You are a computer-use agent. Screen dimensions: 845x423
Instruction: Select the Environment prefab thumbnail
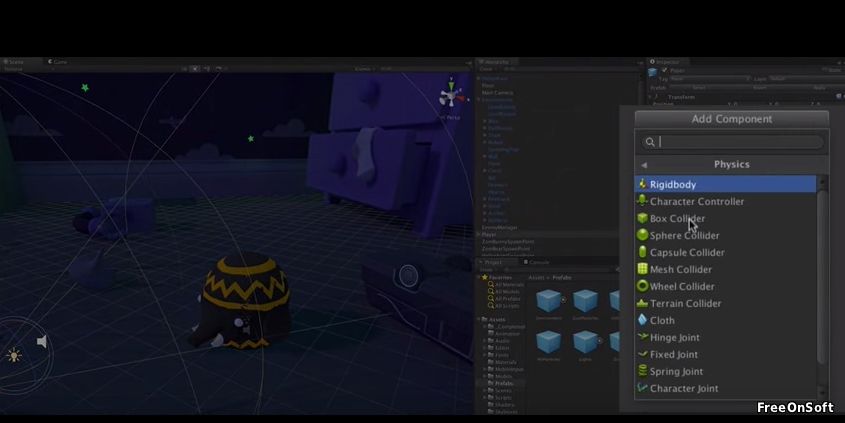[549, 301]
